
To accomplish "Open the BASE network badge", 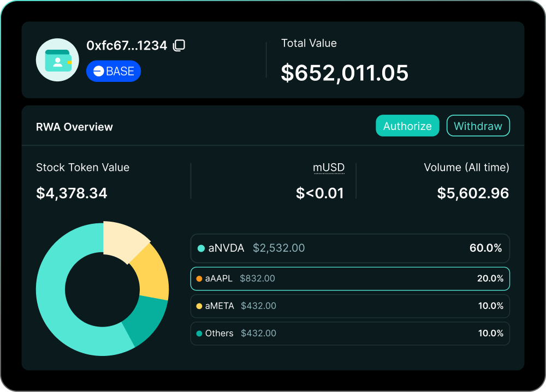I will pyautogui.click(x=114, y=71).
